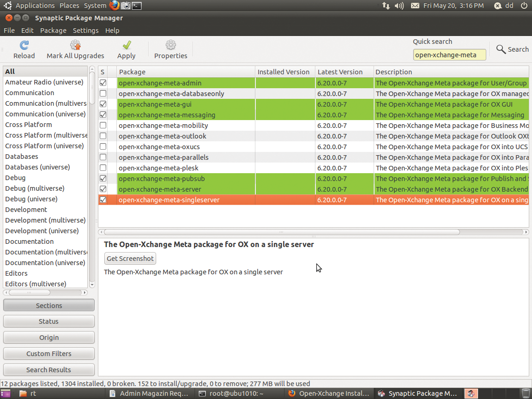Mark the open-xchange-meta-mobility package checkbox

click(x=103, y=126)
